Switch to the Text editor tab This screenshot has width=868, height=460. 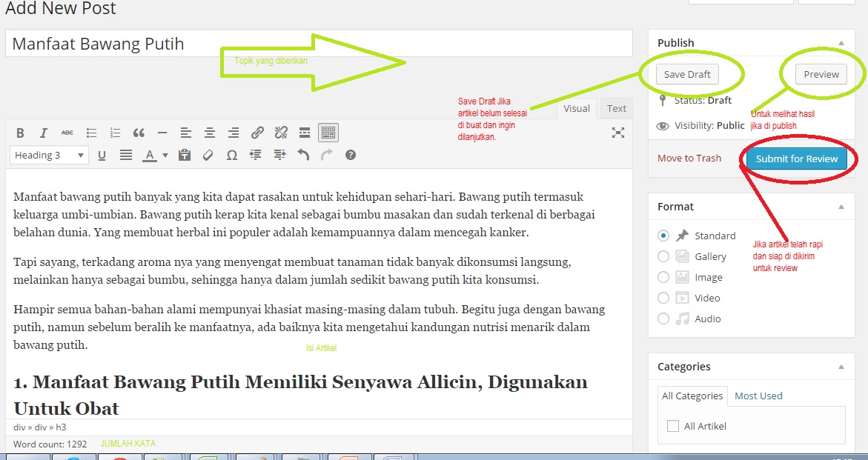coord(617,108)
